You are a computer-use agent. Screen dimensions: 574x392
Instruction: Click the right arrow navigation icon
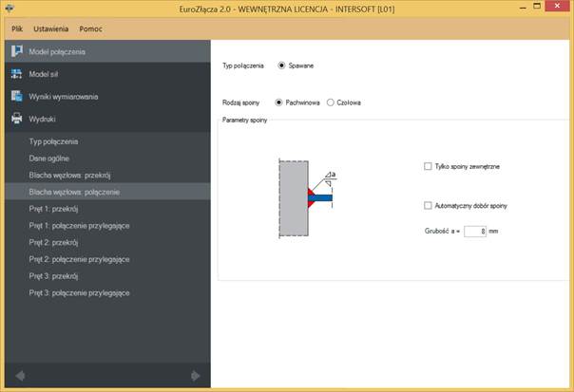click(196, 376)
